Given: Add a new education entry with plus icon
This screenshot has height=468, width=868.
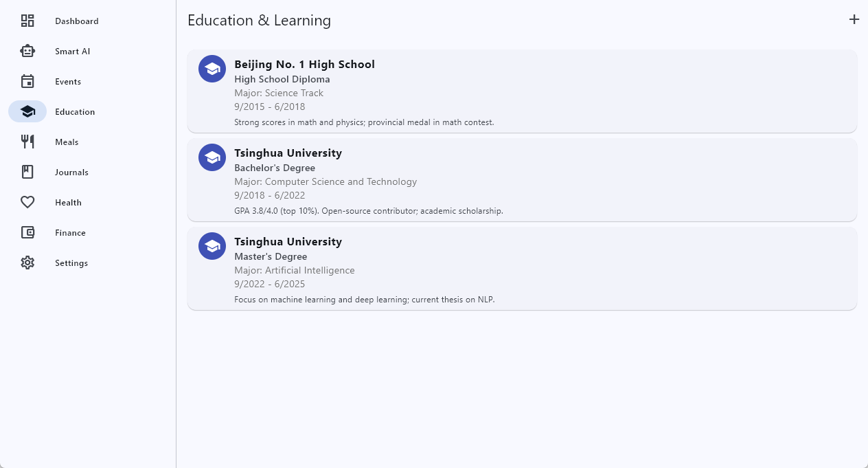Looking at the screenshot, I should coord(854,19).
